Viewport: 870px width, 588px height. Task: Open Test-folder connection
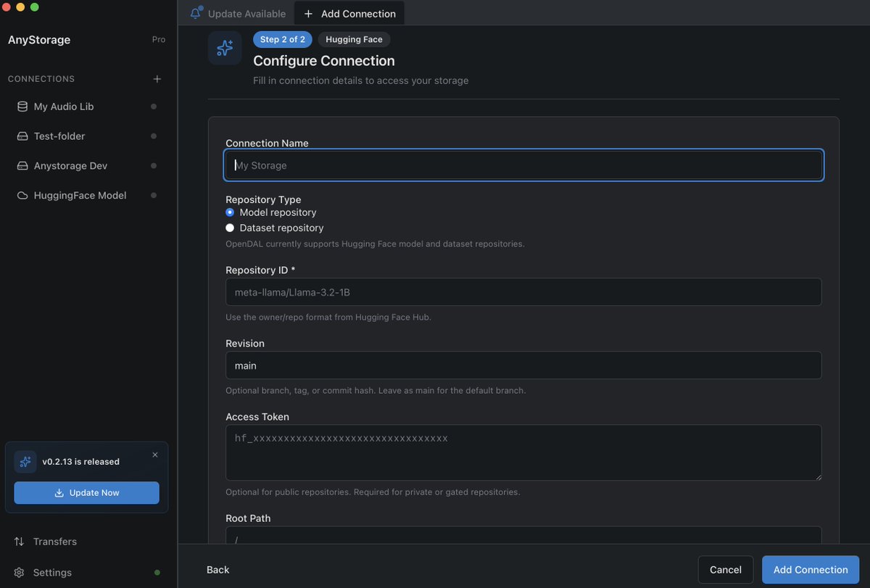pyautogui.click(x=87, y=136)
